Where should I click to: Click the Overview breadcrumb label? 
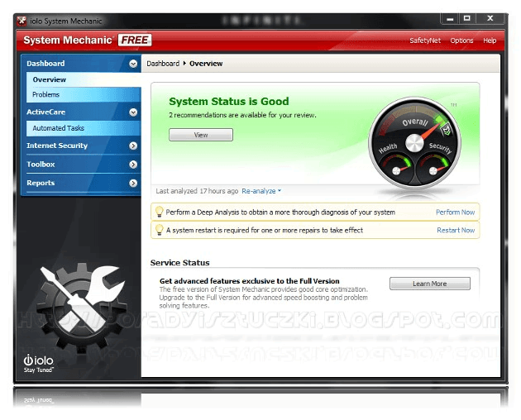pyautogui.click(x=206, y=64)
